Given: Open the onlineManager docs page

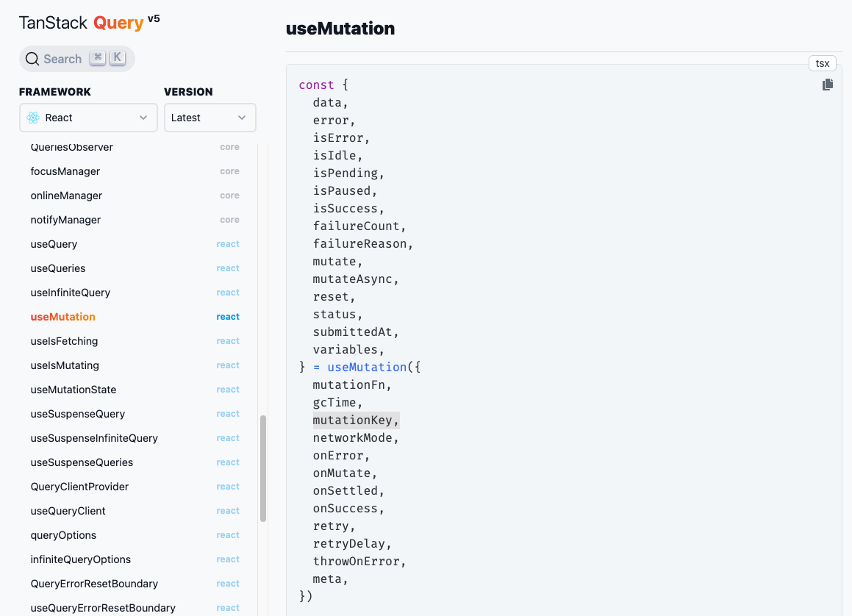Looking at the screenshot, I should point(66,196).
